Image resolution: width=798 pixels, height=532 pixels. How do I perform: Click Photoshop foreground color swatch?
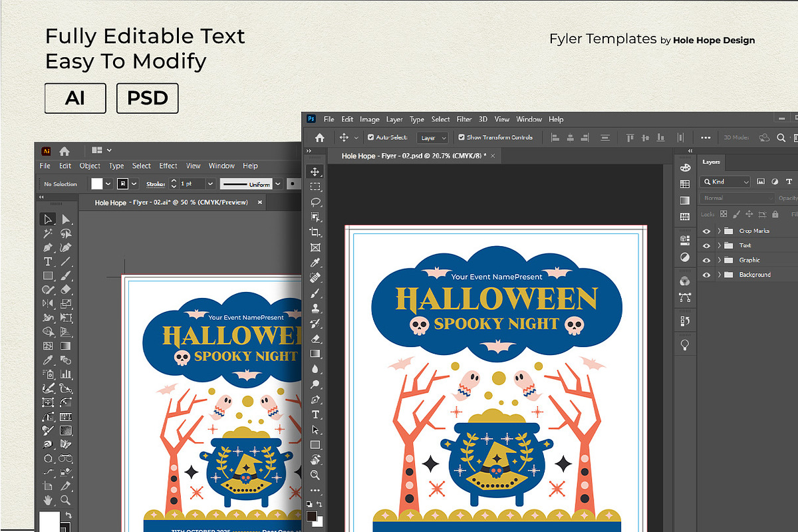[312, 516]
